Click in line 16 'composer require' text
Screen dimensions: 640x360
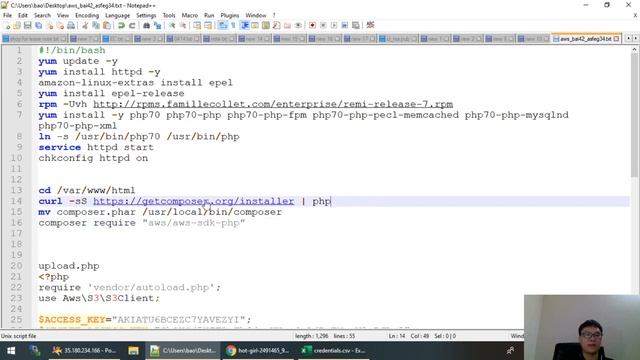pyautogui.click(x=142, y=223)
